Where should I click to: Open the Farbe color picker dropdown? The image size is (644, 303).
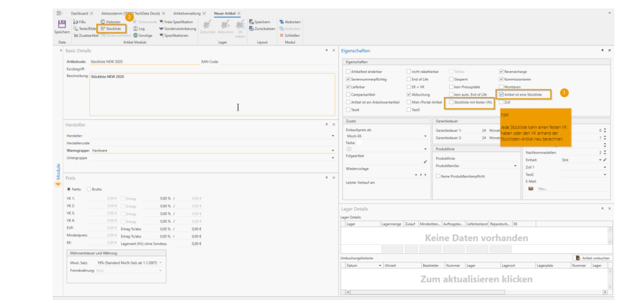425,149
